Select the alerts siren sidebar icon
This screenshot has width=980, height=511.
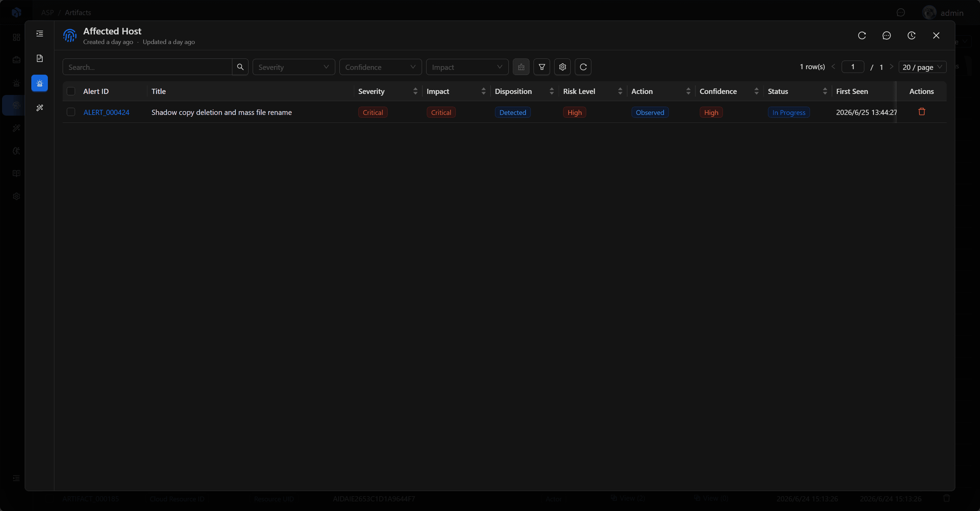pyautogui.click(x=40, y=83)
